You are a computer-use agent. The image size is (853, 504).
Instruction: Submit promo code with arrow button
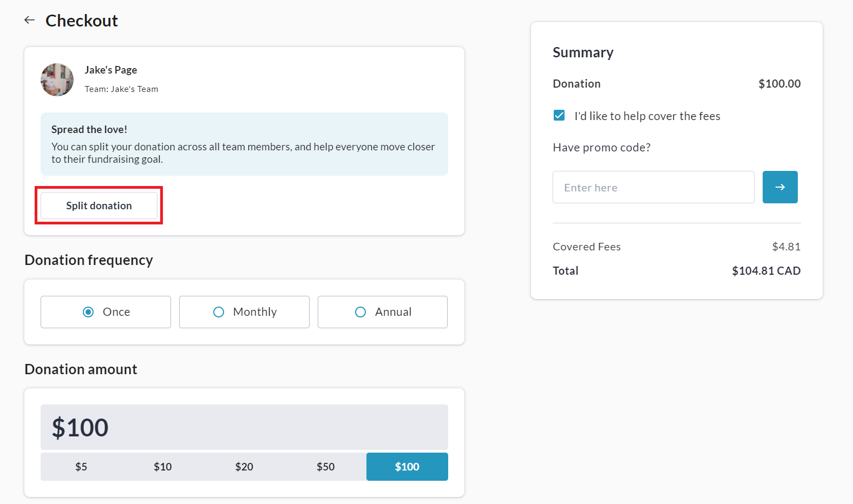point(779,187)
